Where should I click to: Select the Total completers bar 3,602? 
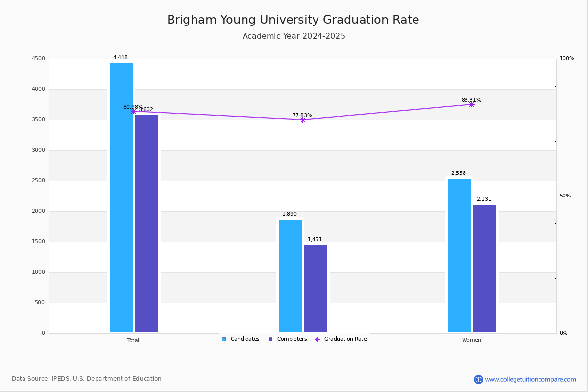click(x=147, y=224)
